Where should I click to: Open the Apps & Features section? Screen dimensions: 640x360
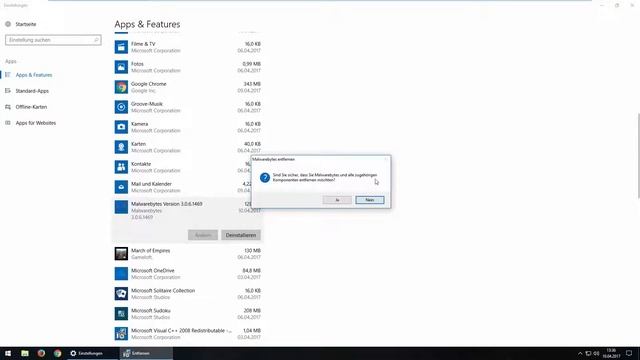point(34,75)
